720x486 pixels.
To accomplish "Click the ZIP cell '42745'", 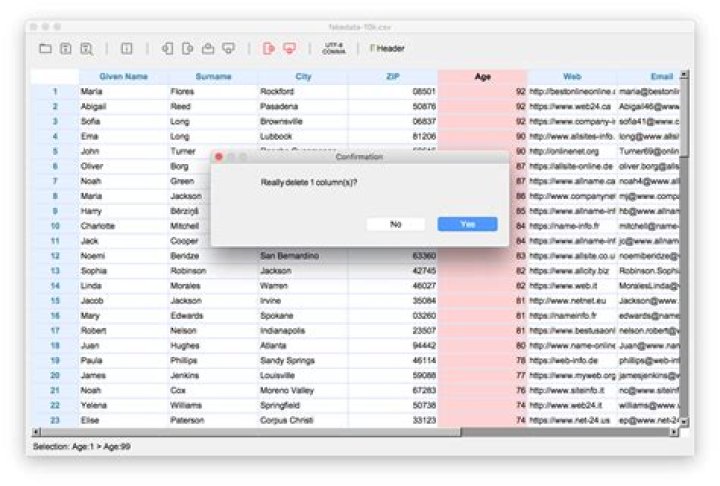I will pos(393,271).
